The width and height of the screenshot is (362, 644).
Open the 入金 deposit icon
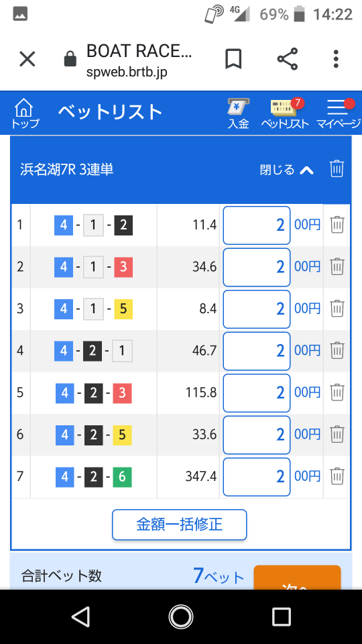pos(239,113)
